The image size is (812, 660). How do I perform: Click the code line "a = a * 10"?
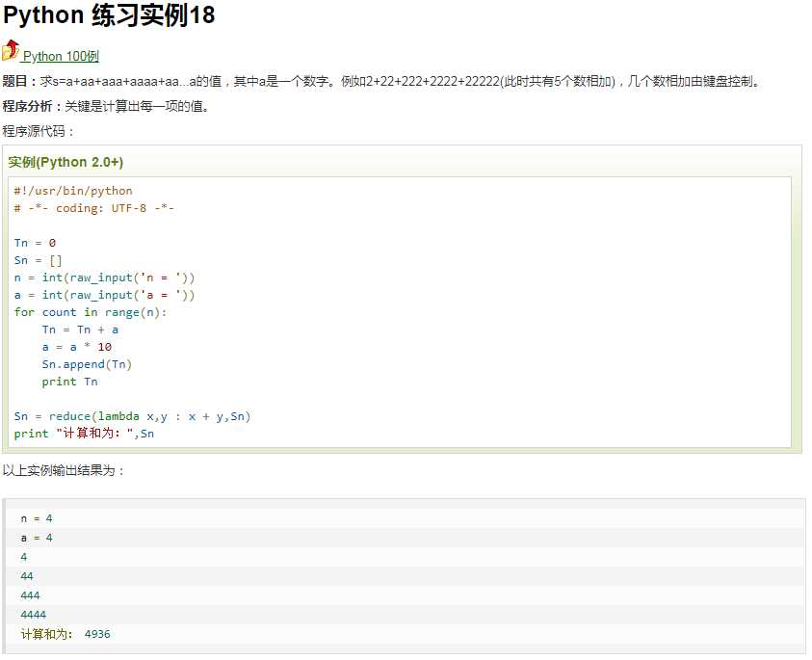tap(77, 347)
